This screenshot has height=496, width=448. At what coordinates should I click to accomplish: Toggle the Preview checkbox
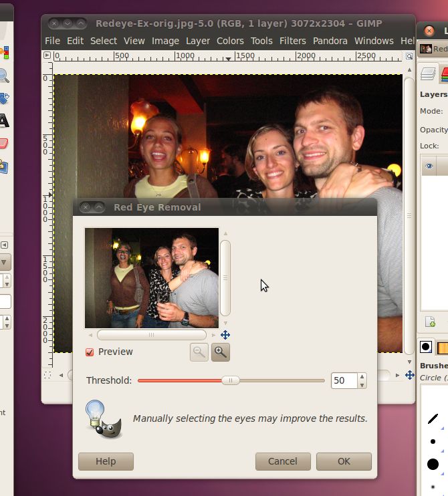(x=90, y=352)
